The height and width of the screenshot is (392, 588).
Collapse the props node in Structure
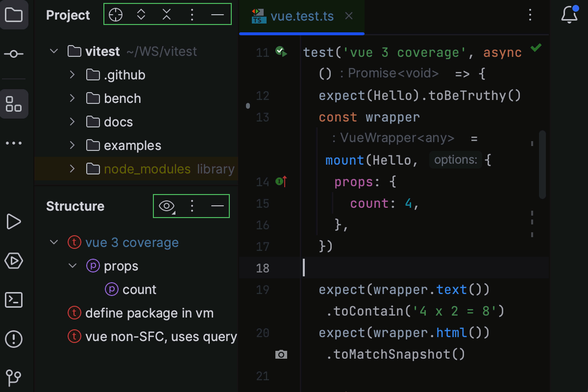[73, 266]
